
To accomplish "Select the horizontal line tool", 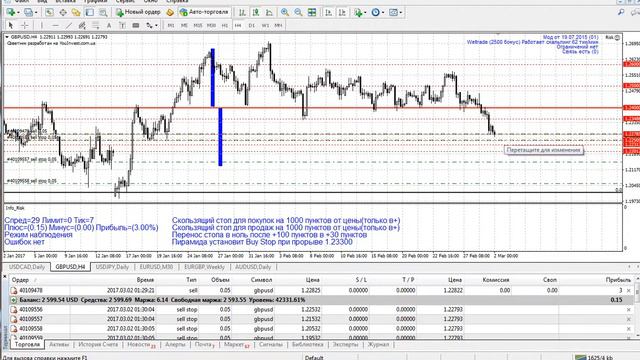I will coord(55,25).
